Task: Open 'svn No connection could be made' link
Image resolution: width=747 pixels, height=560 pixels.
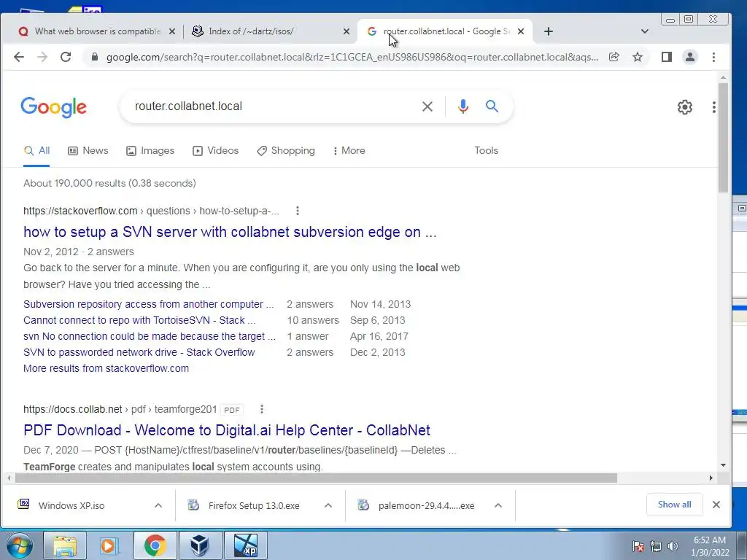Action: coord(150,336)
